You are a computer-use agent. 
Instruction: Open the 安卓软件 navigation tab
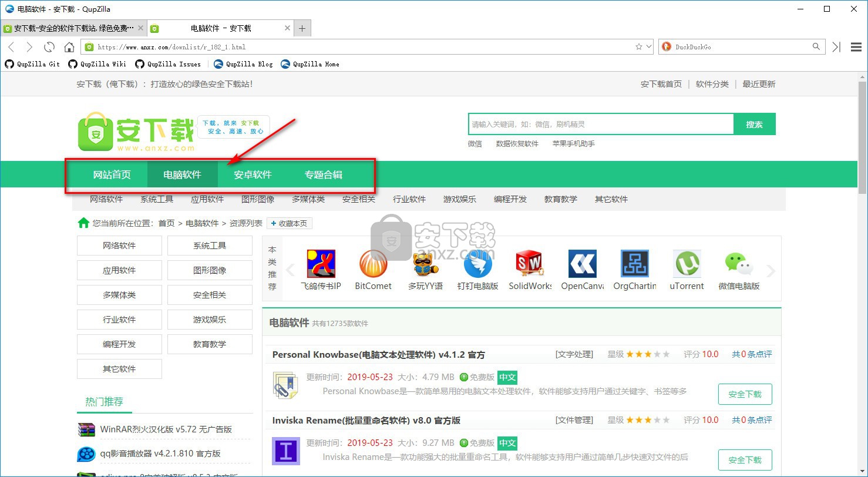click(x=253, y=174)
